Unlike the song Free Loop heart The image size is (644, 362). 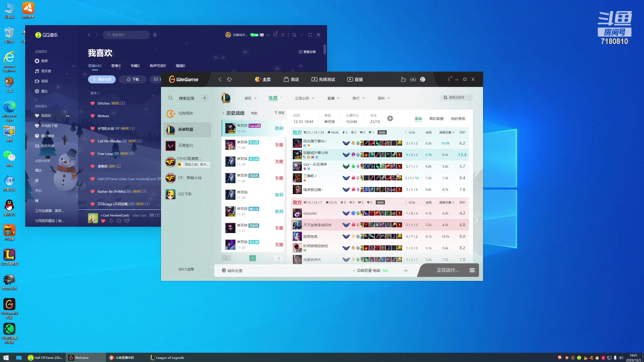[93, 154]
